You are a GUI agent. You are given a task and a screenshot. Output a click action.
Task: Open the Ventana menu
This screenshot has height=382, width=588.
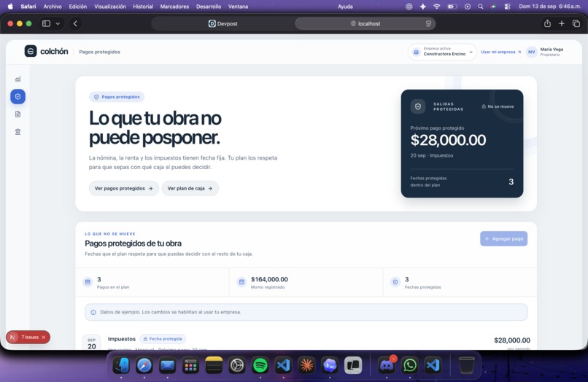click(x=238, y=7)
